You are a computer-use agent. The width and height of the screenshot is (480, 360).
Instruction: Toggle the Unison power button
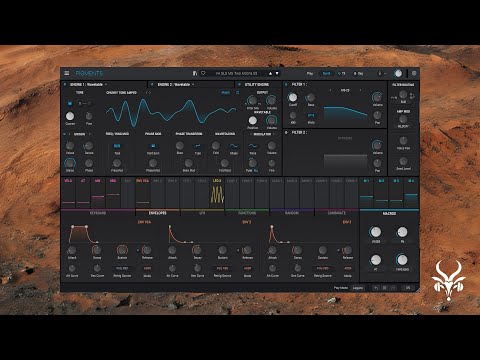[65, 134]
